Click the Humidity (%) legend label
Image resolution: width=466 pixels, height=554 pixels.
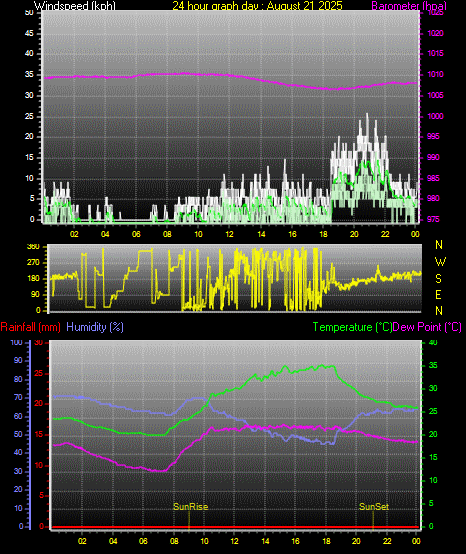(x=95, y=327)
